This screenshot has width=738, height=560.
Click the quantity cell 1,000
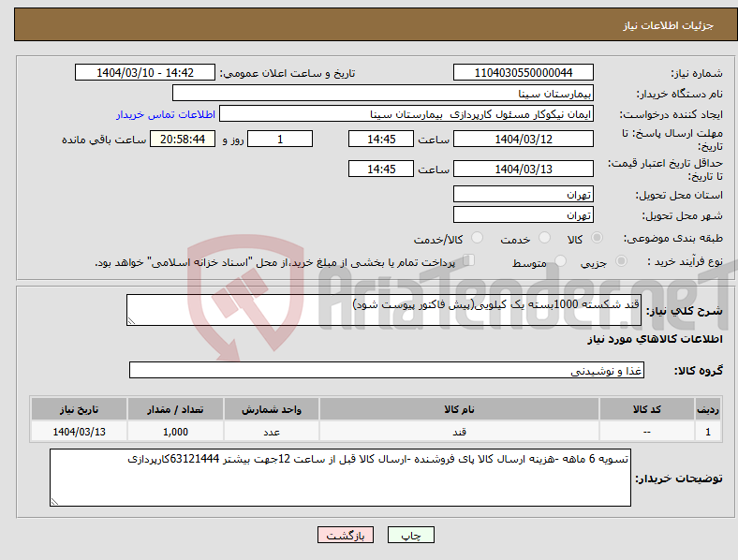pos(175,432)
